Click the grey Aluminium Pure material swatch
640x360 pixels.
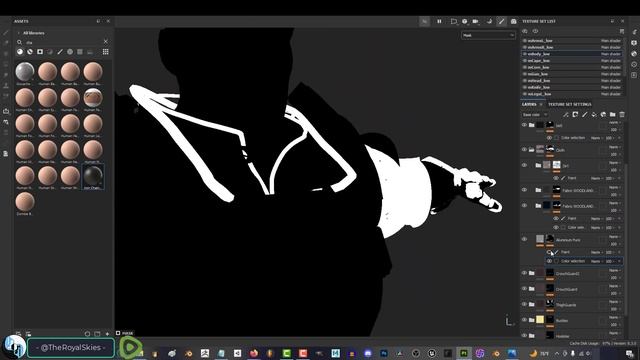pos(540,239)
